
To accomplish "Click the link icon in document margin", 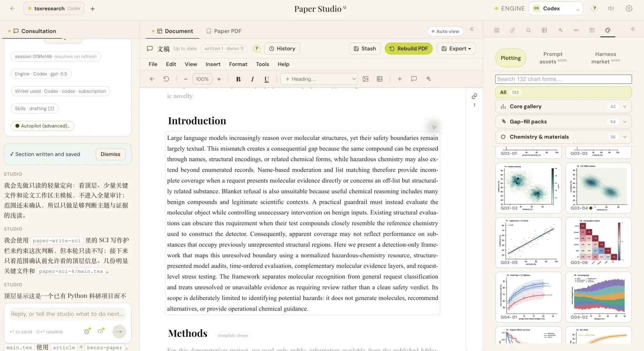I will click(474, 96).
